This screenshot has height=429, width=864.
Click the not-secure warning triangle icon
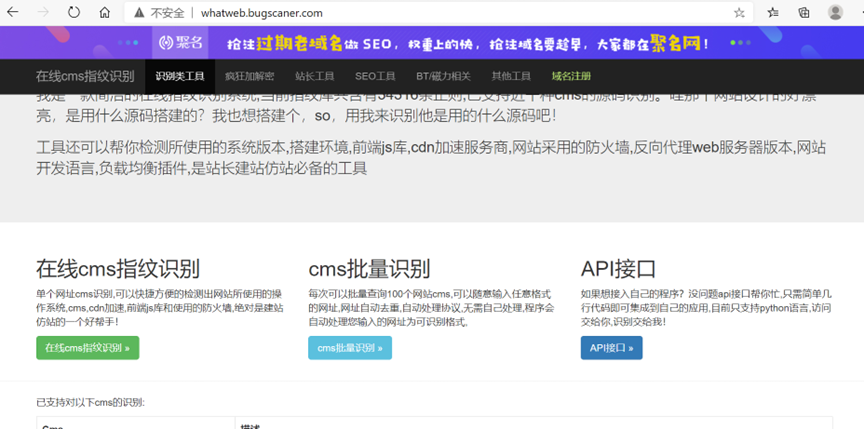pyautogui.click(x=139, y=13)
